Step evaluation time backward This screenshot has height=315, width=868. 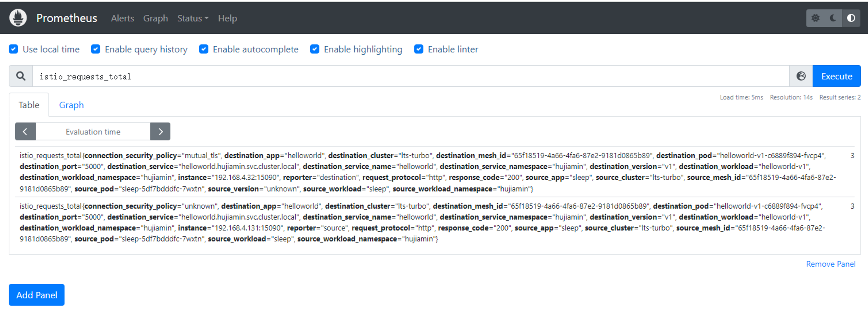[25, 131]
